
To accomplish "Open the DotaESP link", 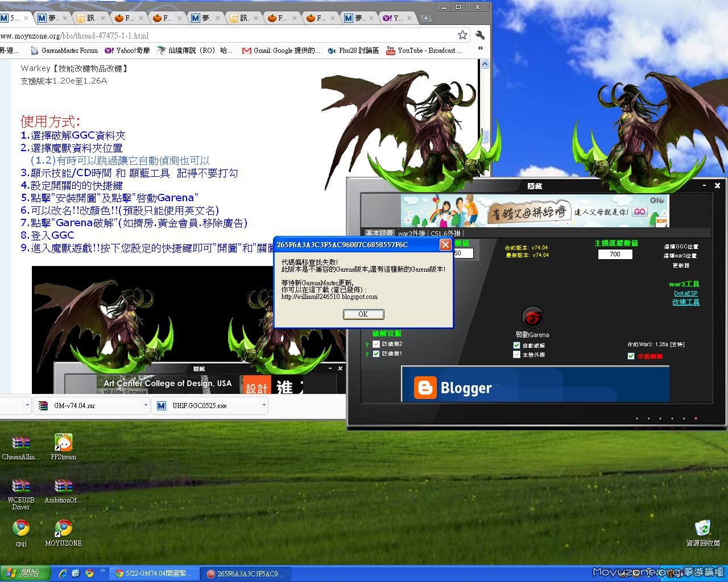I will pos(686,293).
